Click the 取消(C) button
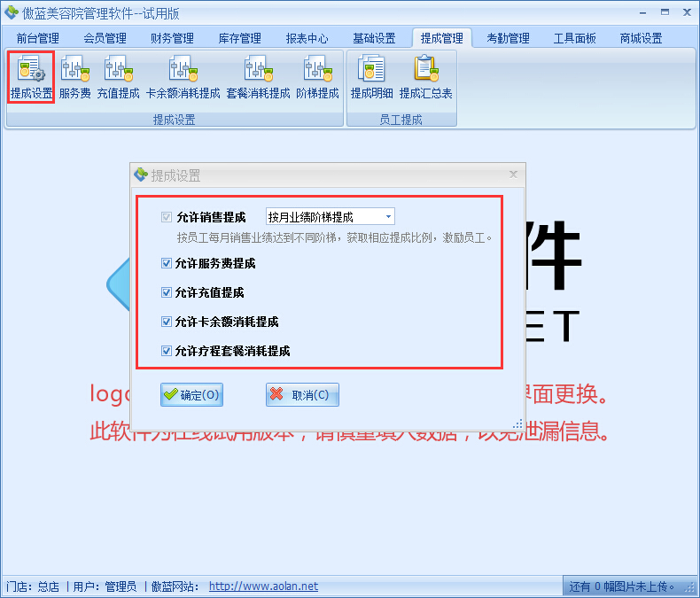This screenshot has height=598, width=700. (302, 395)
